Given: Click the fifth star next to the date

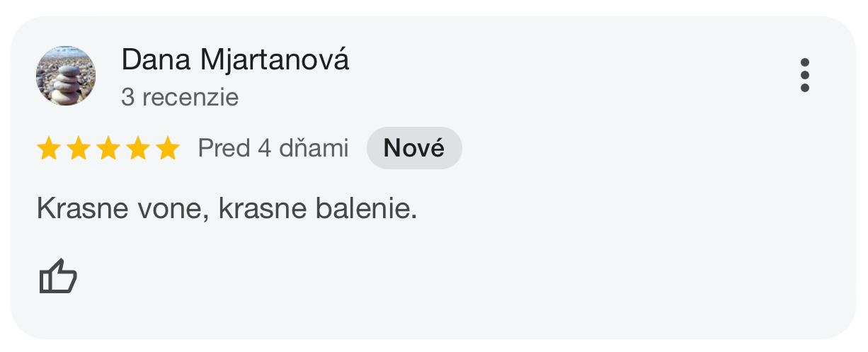Looking at the screenshot, I should pyautogui.click(x=168, y=149).
